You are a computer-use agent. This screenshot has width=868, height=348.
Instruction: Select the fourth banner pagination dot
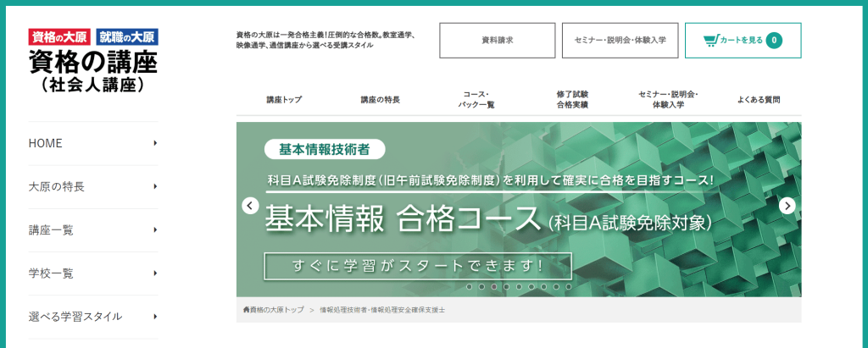(x=507, y=286)
